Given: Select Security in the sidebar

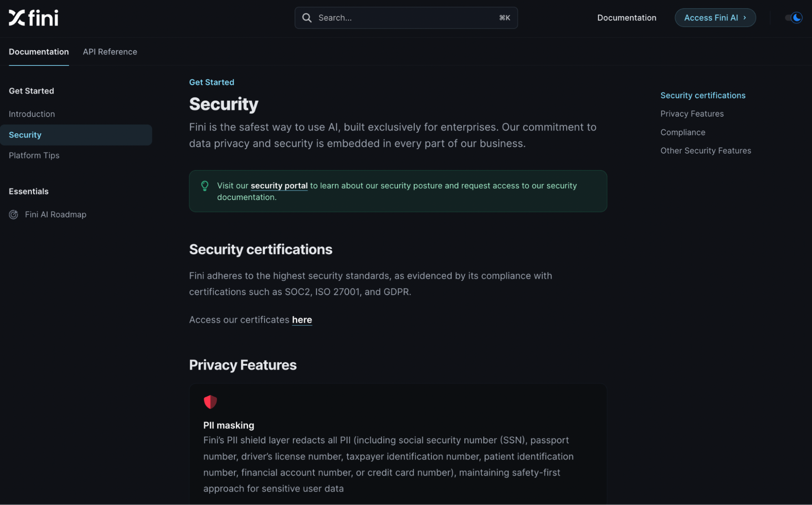Looking at the screenshot, I should [x=76, y=135].
